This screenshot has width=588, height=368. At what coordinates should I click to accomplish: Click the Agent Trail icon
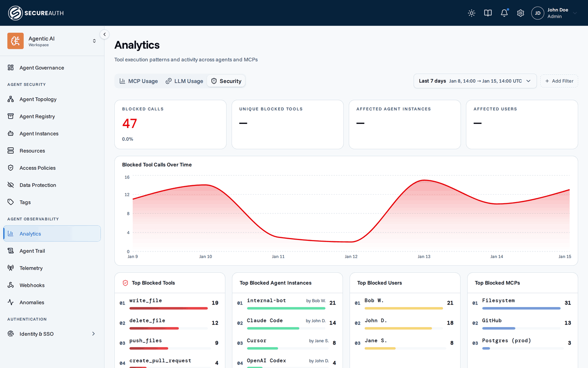click(11, 251)
